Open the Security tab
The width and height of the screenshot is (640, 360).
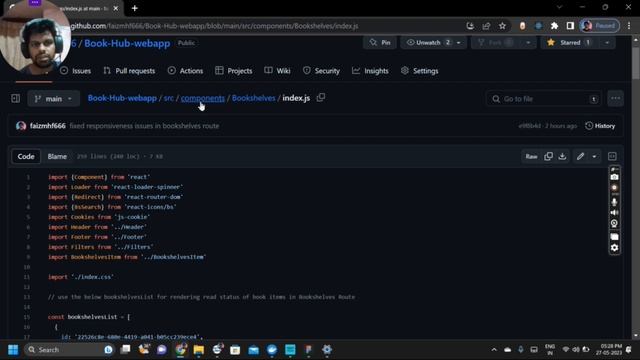321,71
